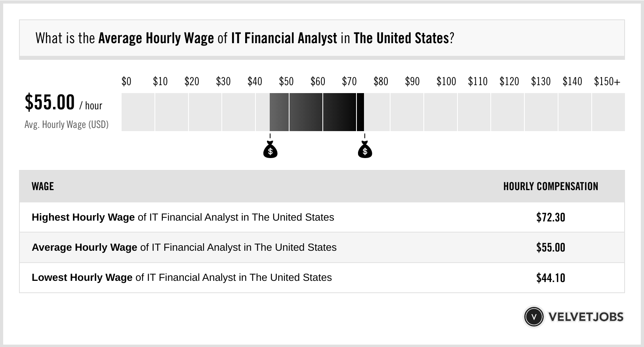Click the VELVETJOBS brand name text
The width and height of the screenshot is (644, 347).
point(586,317)
